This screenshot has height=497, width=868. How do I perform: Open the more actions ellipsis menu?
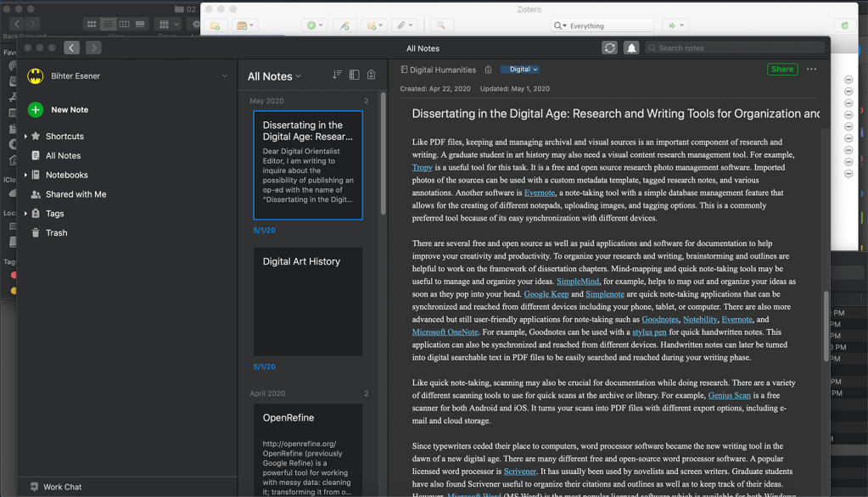[x=811, y=70]
